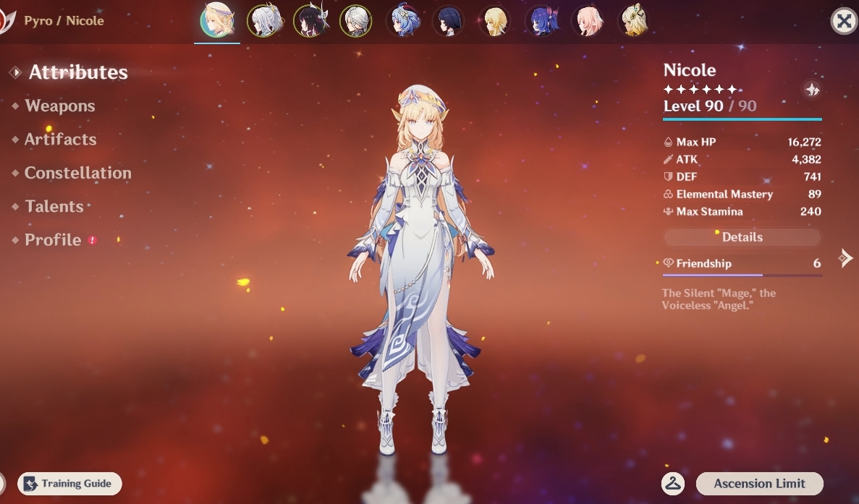859x504 pixels.
Task: Click the Elemental Mastery icon
Action: tap(668, 194)
